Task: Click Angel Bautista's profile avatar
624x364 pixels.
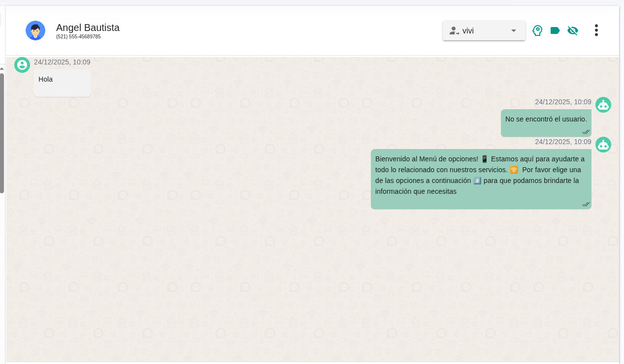Action: 35,30
